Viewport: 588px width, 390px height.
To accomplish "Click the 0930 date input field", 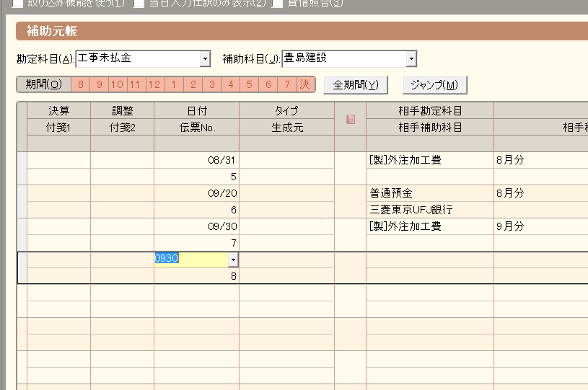I will click(190, 260).
